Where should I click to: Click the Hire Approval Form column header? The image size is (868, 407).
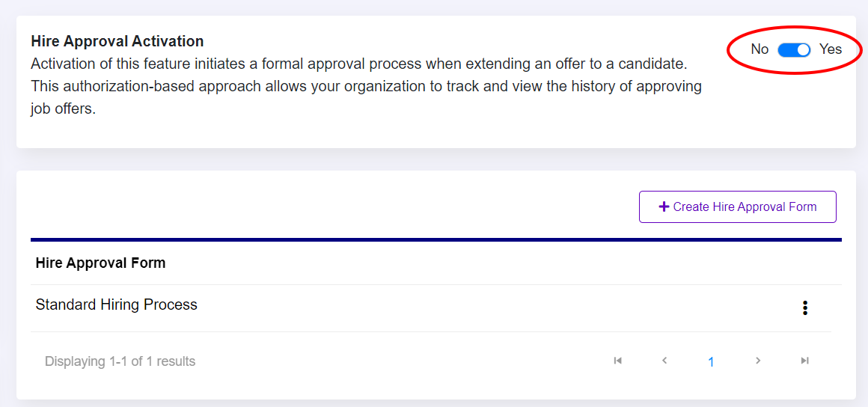click(101, 263)
